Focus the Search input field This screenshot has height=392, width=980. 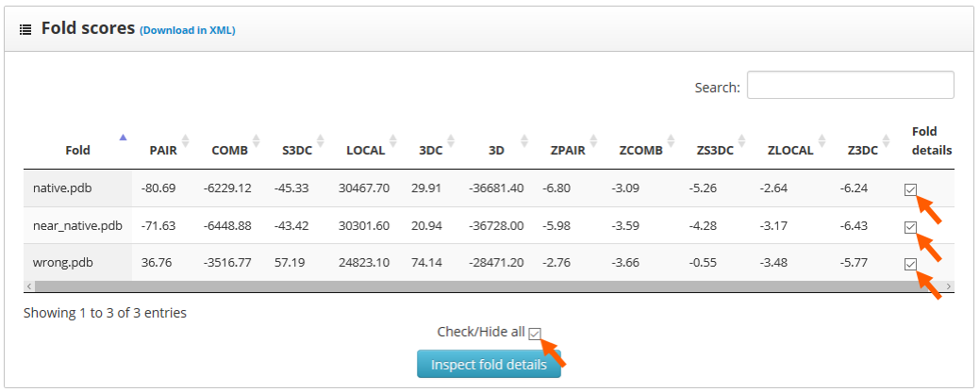[x=850, y=85]
